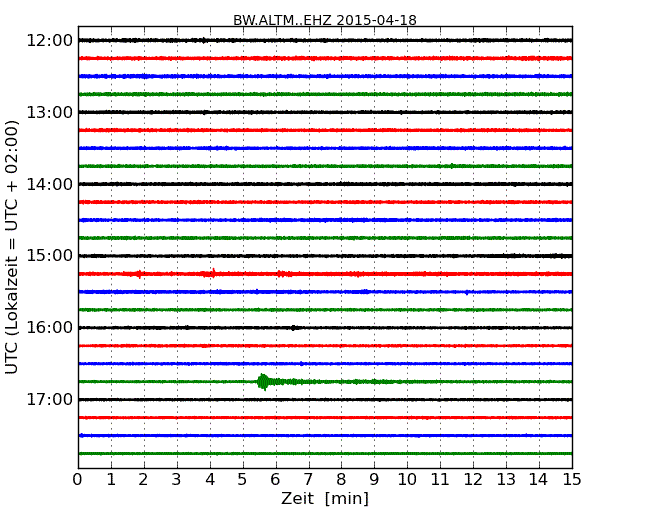Click the x-axis tick label 12

pyautogui.click(x=473, y=480)
